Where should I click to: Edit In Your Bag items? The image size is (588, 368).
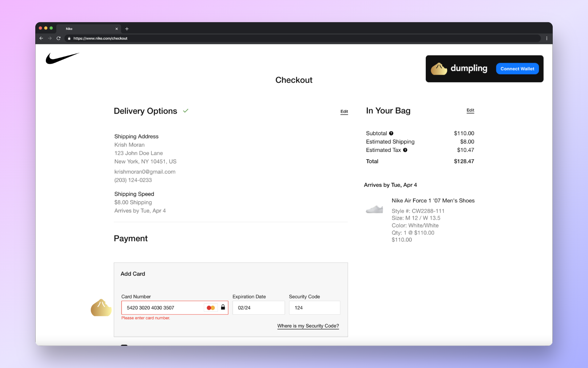(470, 110)
